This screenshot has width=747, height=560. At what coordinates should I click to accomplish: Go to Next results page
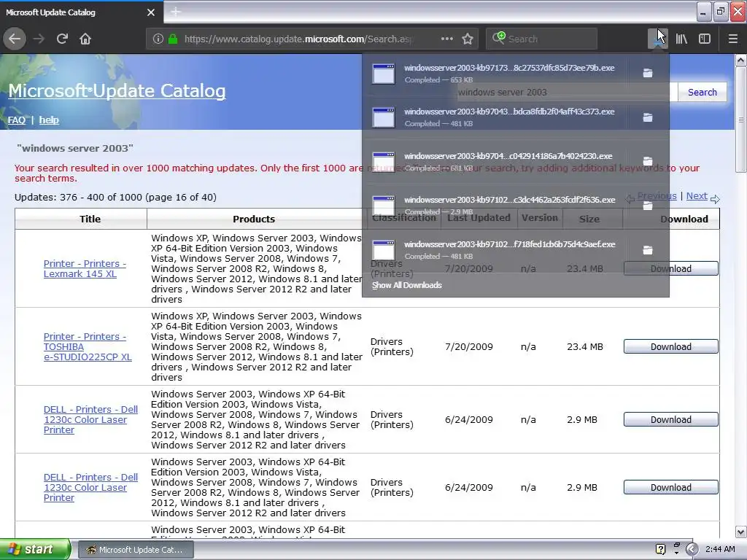697,195
